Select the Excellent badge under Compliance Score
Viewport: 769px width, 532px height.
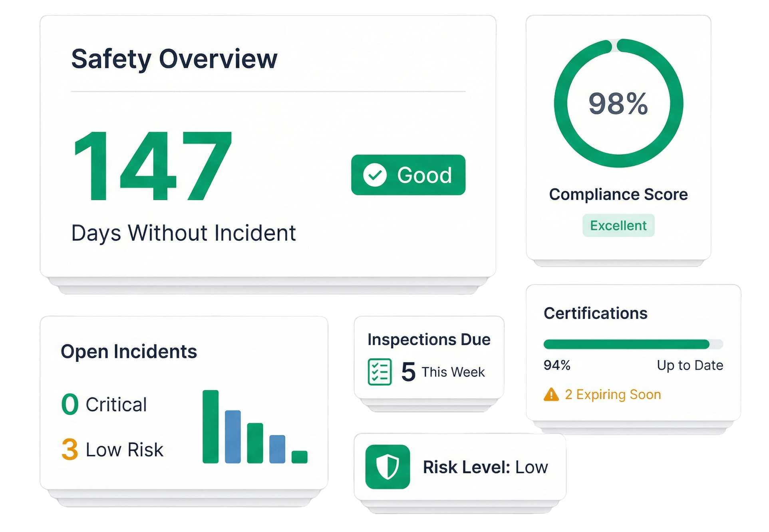618,225
